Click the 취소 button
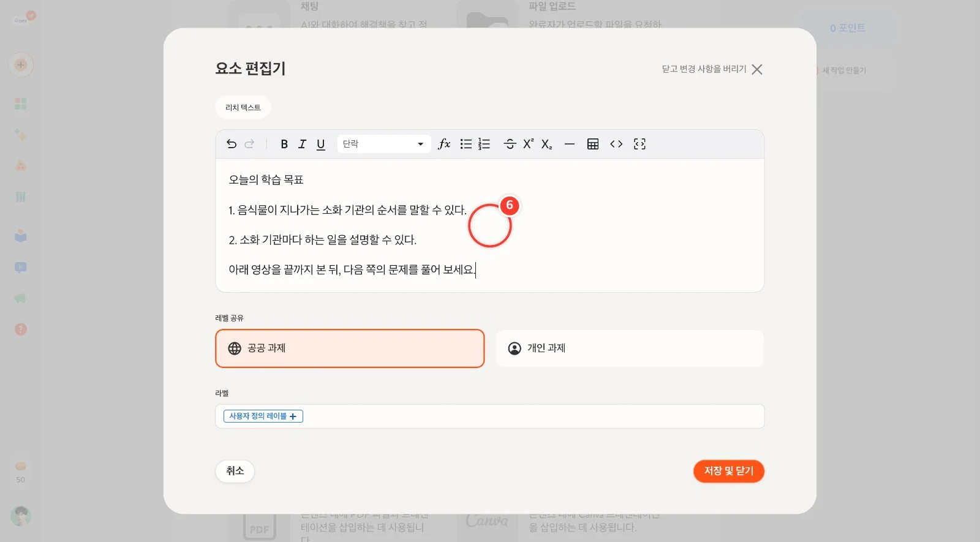980x542 pixels. 235,471
